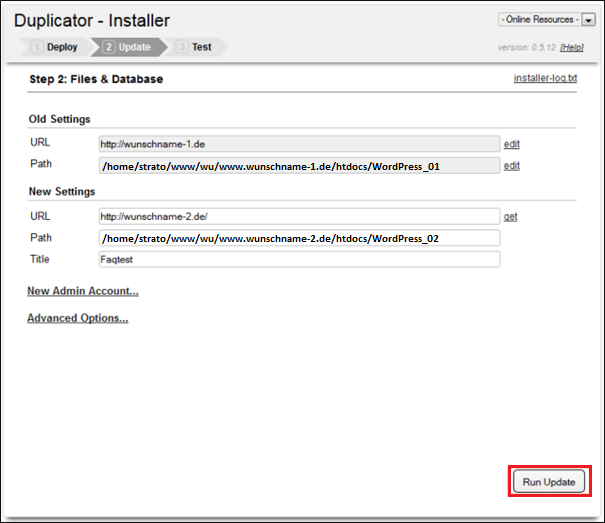Click the Old Settings URL field
The height and width of the screenshot is (523, 605).
click(299, 144)
